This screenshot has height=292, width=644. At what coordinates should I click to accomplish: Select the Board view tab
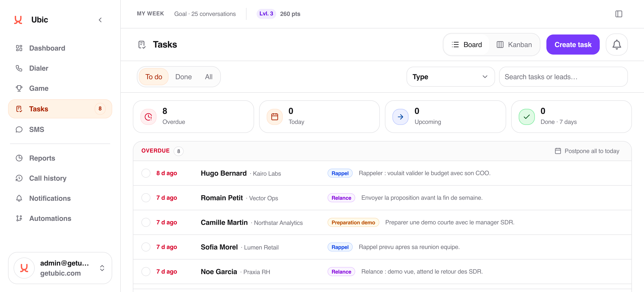point(467,45)
